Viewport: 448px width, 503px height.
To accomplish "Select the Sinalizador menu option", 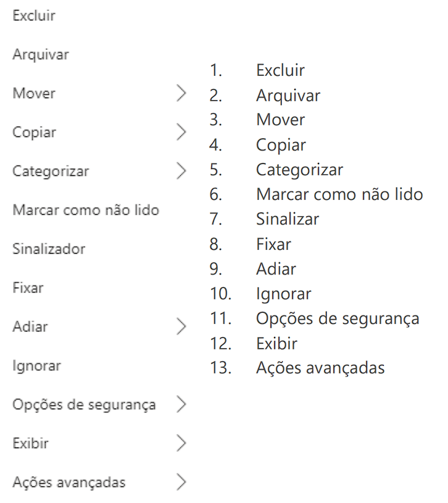I will [49, 249].
